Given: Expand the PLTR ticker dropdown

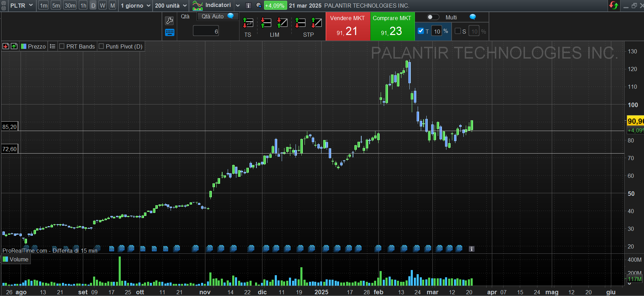Looking at the screenshot, I should pos(31,6).
